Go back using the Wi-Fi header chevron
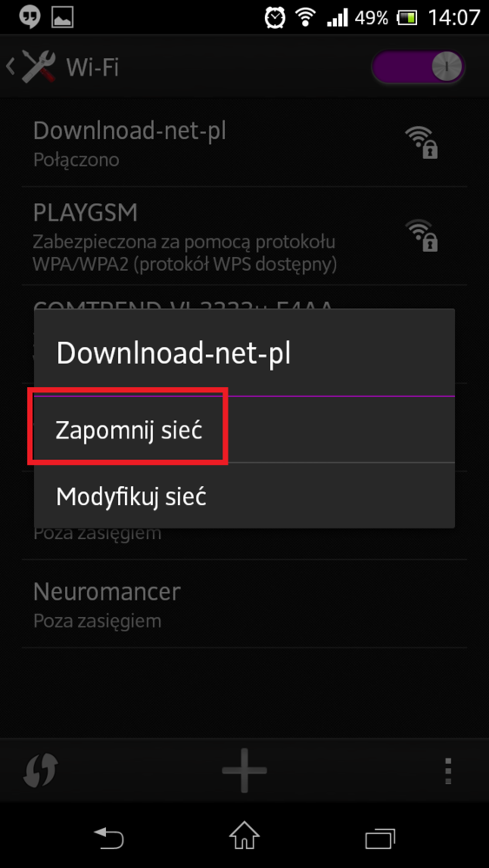Image resolution: width=489 pixels, height=868 pixels. [10, 67]
